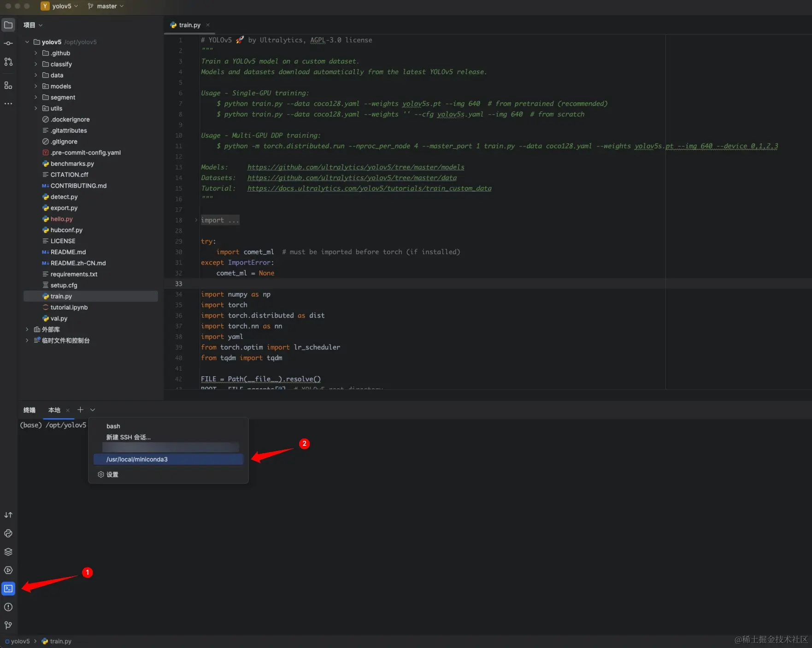The height and width of the screenshot is (648, 812).
Task: Click the 终端 panel label
Action: point(29,410)
